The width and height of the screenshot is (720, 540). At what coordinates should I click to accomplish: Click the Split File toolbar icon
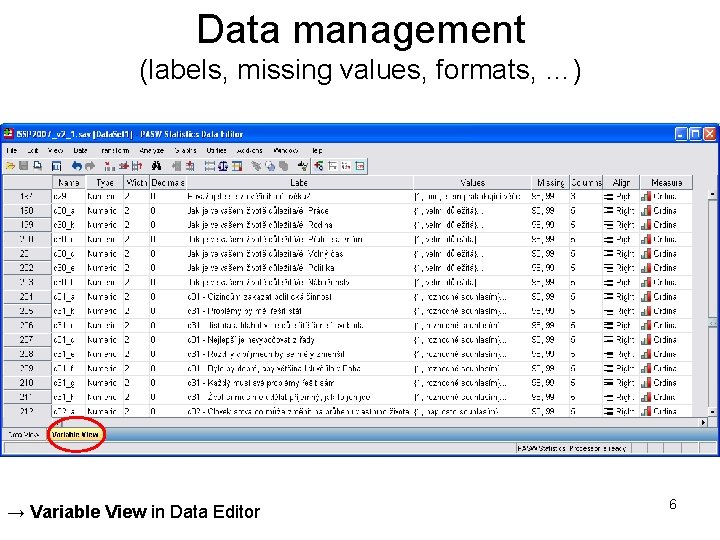pyautogui.click(x=210, y=166)
